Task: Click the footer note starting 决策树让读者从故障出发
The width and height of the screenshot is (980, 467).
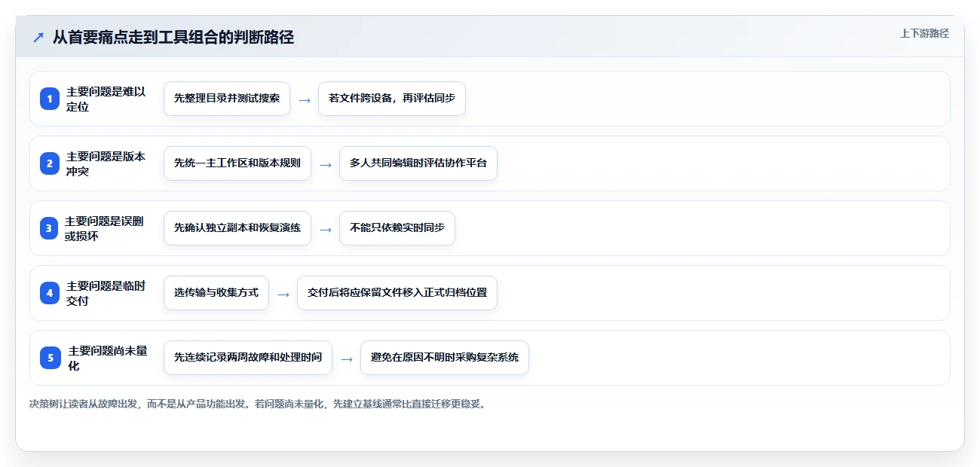Action: [x=258, y=404]
